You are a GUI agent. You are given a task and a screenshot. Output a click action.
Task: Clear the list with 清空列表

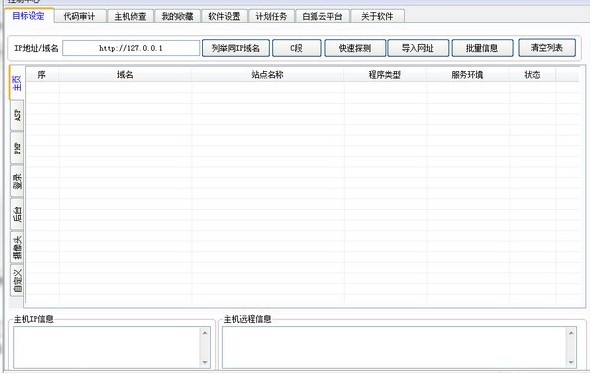point(547,48)
